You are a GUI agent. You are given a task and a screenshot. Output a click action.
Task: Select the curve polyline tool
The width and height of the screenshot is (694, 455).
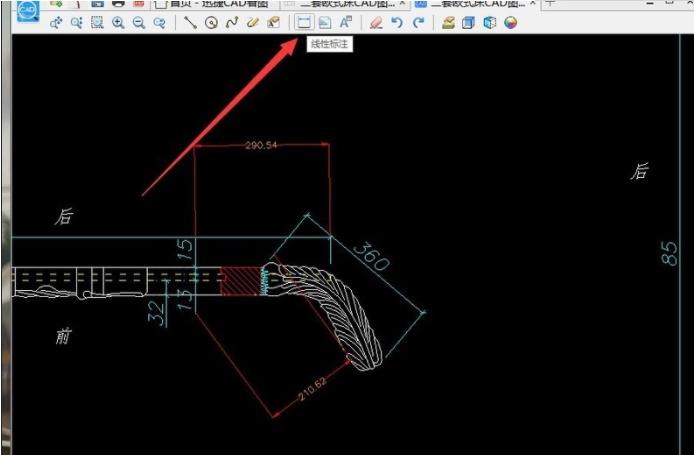click(x=232, y=23)
